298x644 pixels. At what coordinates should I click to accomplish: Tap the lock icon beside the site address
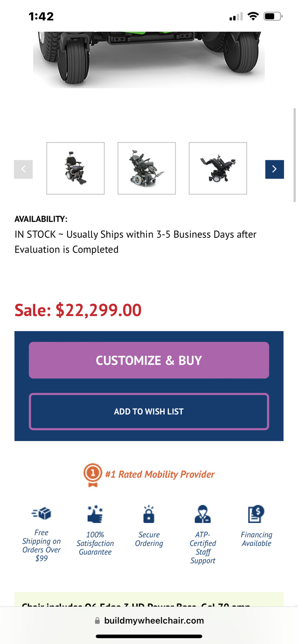97,620
